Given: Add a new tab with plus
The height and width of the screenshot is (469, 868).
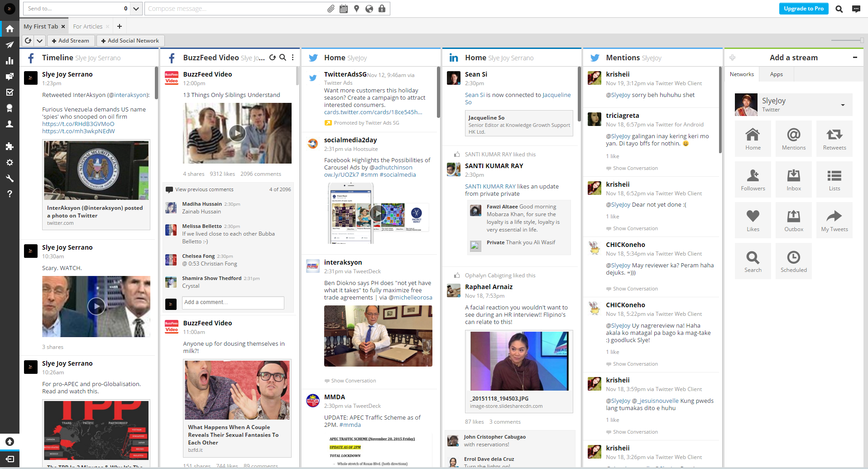Looking at the screenshot, I should coord(120,26).
